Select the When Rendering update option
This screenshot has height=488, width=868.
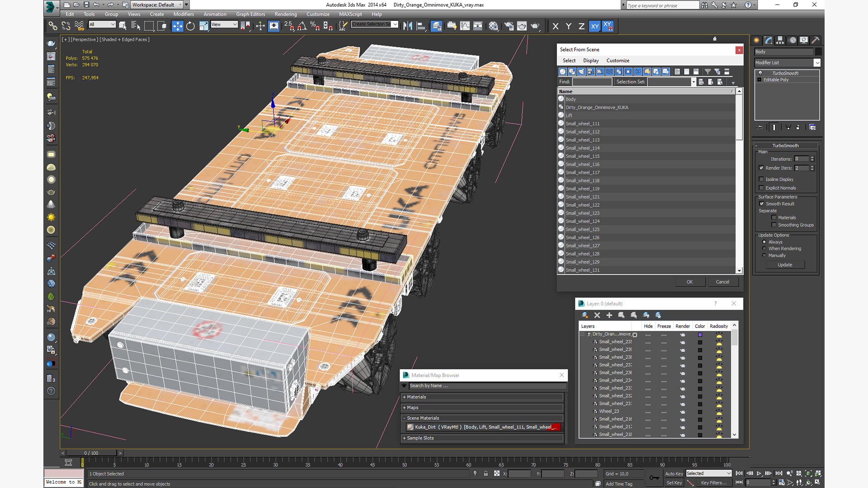(x=764, y=249)
